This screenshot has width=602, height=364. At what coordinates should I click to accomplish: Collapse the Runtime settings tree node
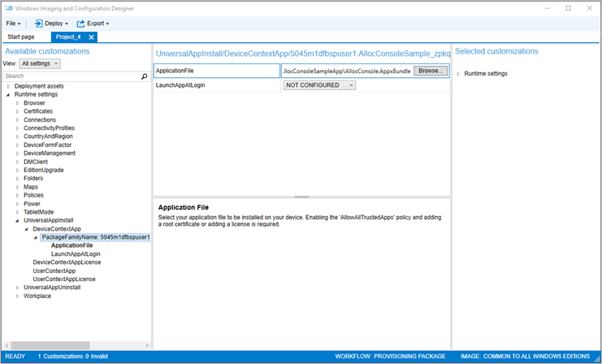click(8, 95)
